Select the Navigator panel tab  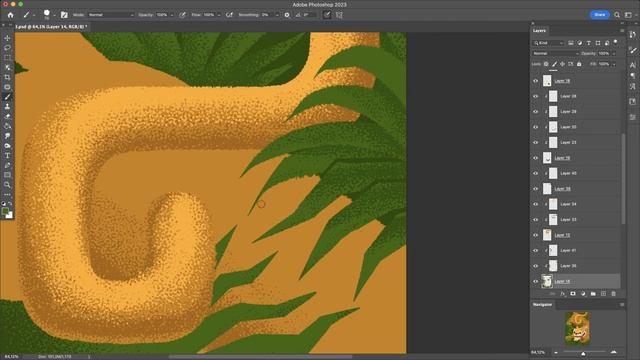click(542, 304)
